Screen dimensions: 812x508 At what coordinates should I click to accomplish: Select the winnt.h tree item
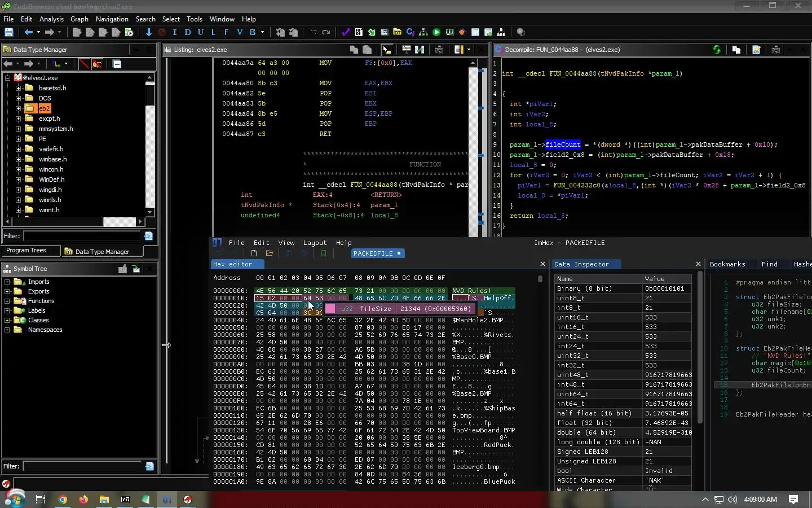pyautogui.click(x=49, y=210)
